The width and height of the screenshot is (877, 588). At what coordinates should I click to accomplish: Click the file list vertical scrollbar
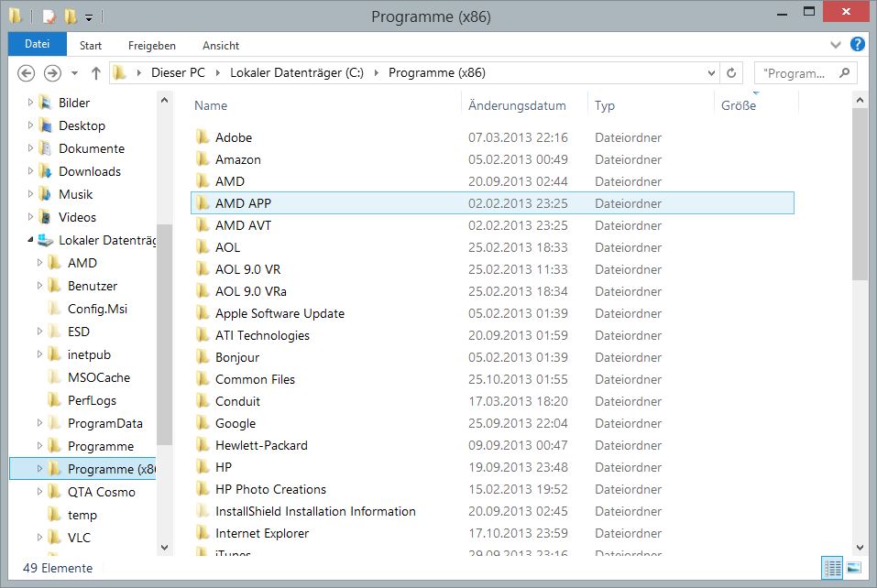click(x=860, y=194)
